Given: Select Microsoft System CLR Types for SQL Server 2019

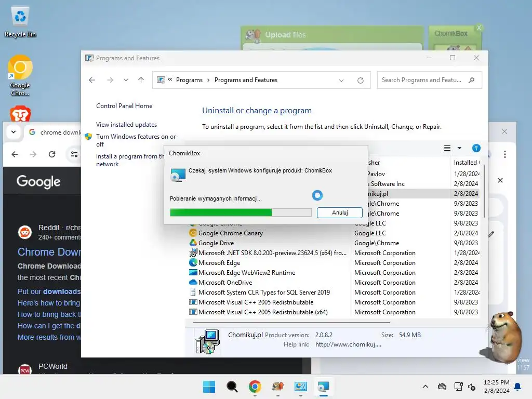Looking at the screenshot, I should point(264,292).
